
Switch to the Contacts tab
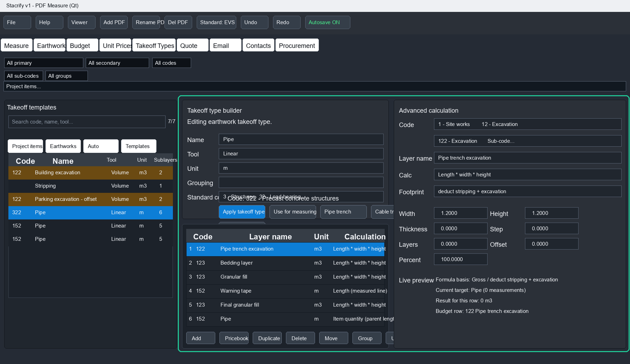[x=258, y=45]
